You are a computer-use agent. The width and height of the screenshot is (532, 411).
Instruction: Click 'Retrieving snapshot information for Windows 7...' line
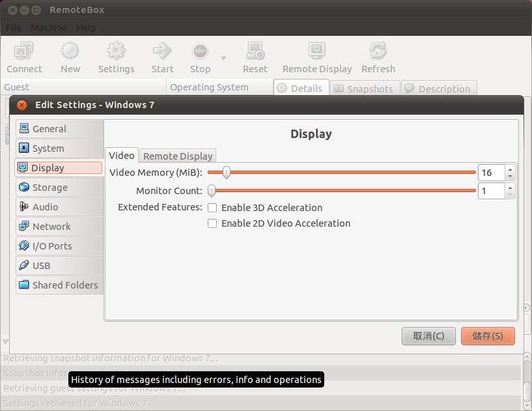[111, 358]
